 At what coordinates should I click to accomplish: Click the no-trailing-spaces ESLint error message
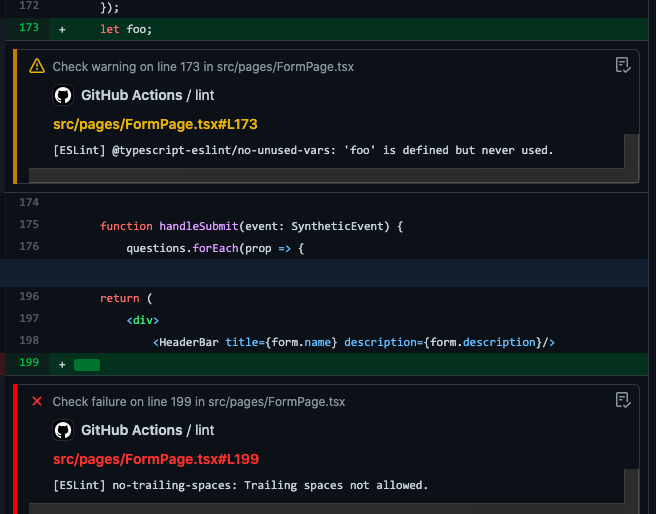[x=241, y=485]
